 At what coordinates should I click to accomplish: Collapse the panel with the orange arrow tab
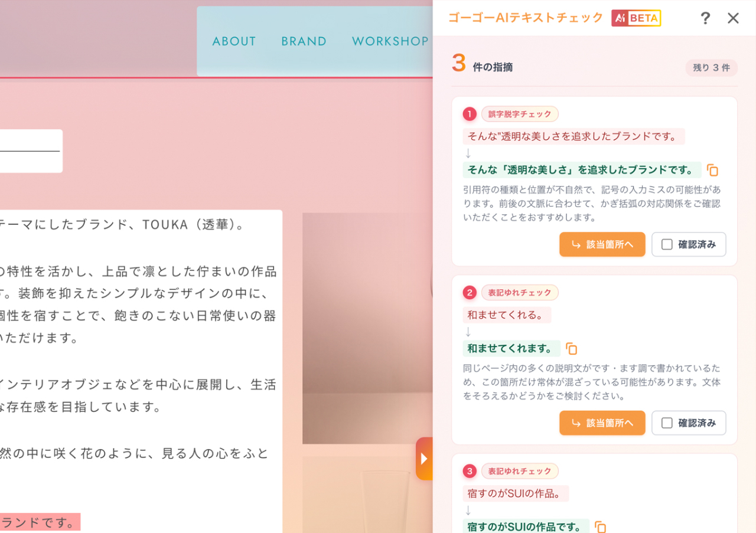coord(424,459)
